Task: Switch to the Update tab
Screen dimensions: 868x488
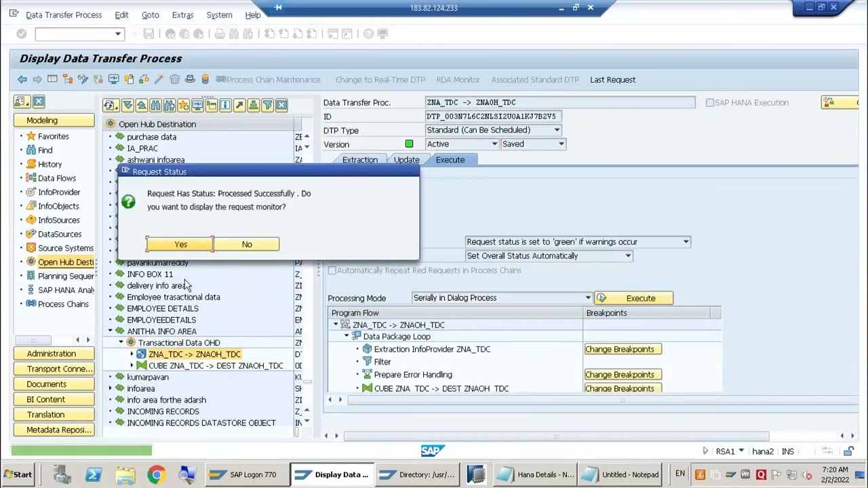Action: pyautogui.click(x=407, y=160)
